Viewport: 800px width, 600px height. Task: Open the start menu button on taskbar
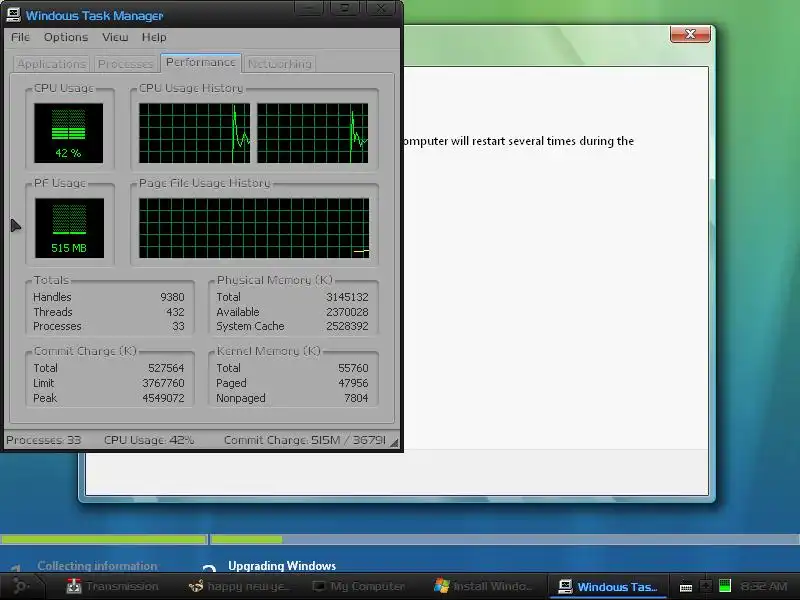(x=20, y=586)
